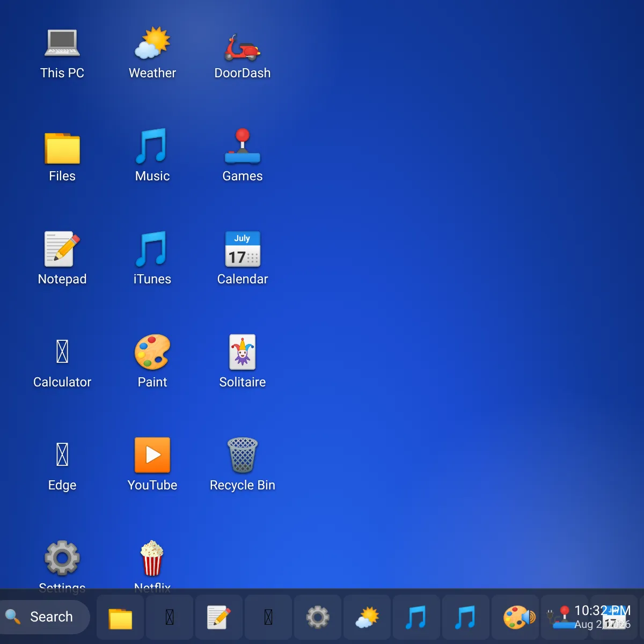Select the Edge desktop shortcut
Screen dimensions: 644x644
(62, 466)
